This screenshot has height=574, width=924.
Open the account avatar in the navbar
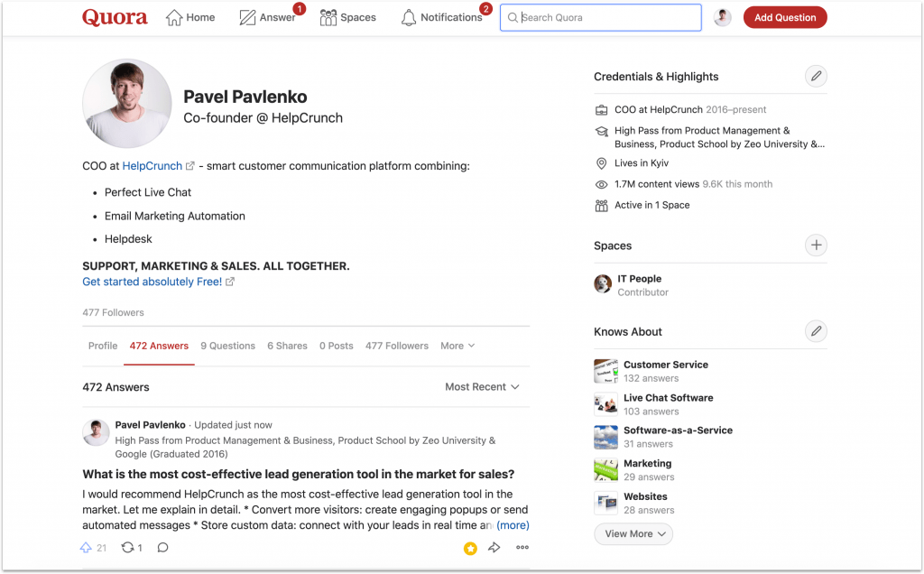coord(723,18)
